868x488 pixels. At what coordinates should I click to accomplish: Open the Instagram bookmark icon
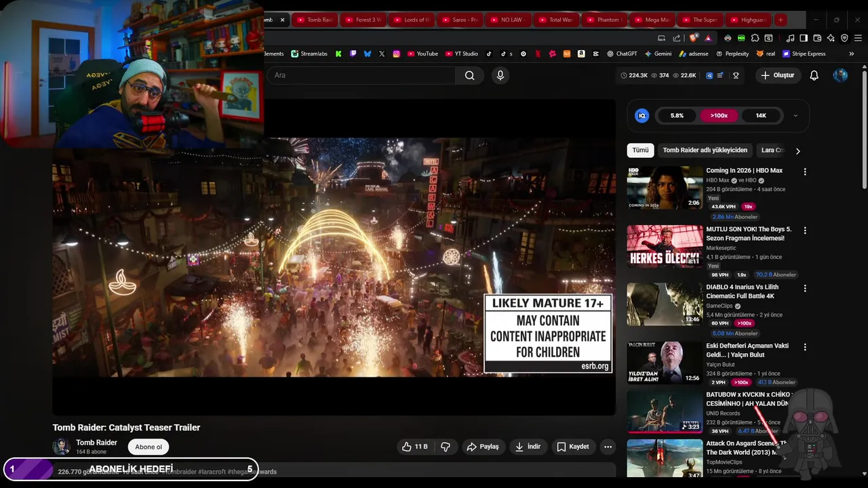tap(396, 54)
